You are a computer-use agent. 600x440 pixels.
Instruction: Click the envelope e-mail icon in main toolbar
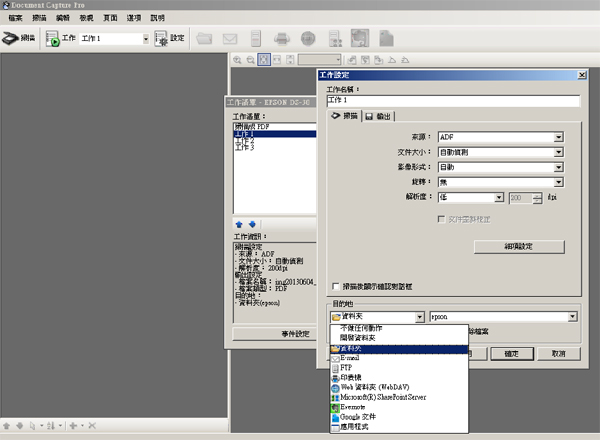230,39
